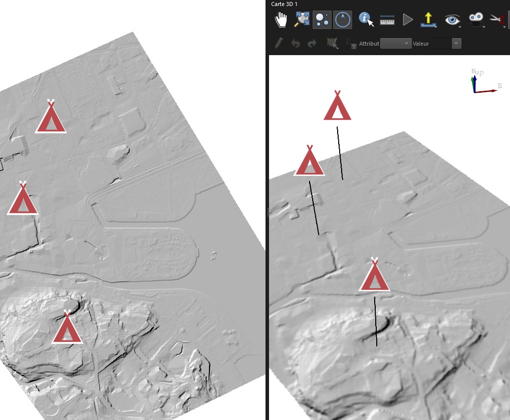Activate the Identify features tool
The width and height of the screenshot is (510, 420).
[366, 20]
